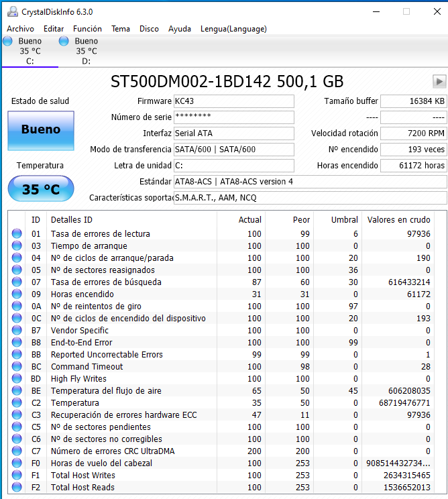Click status orb for Tasa de errores de lectura
Screen dimensions: 448x499
pyautogui.click(x=17, y=234)
